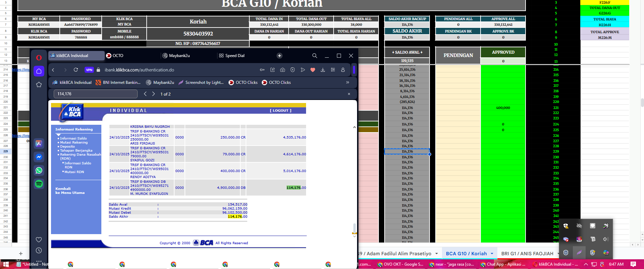Open Informasi Saldo in the menu
The image size is (644, 269).
click(73, 139)
